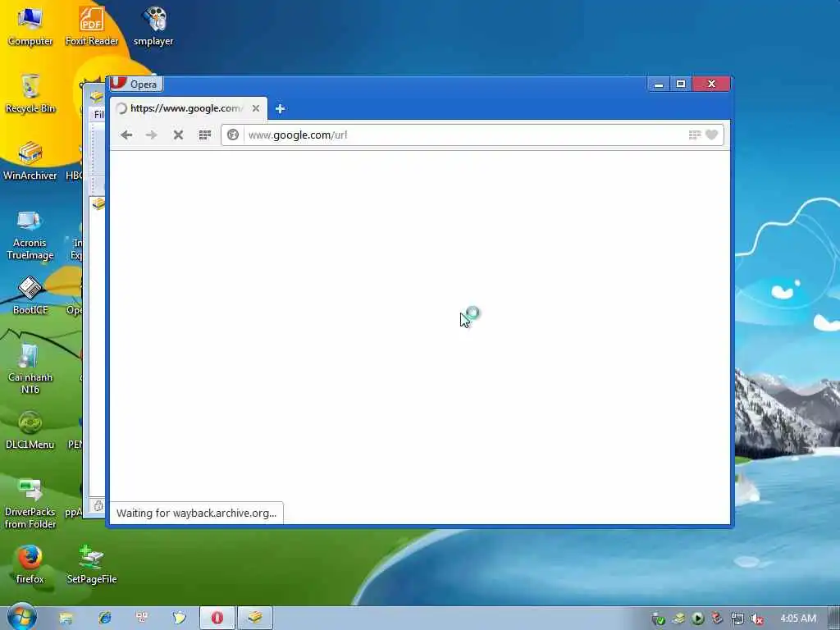The width and height of the screenshot is (840, 630).
Task: Open clock showing 4:05 AM
Action: pyautogui.click(x=798, y=619)
